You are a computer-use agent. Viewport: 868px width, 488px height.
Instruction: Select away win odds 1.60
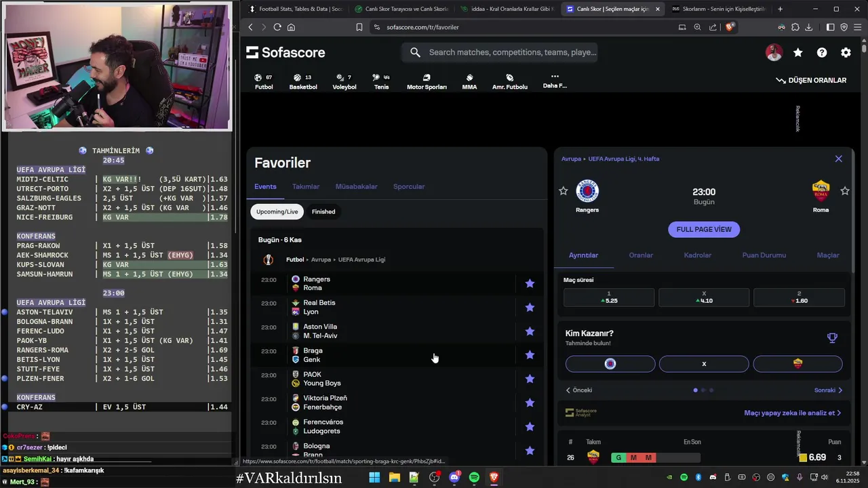799,298
